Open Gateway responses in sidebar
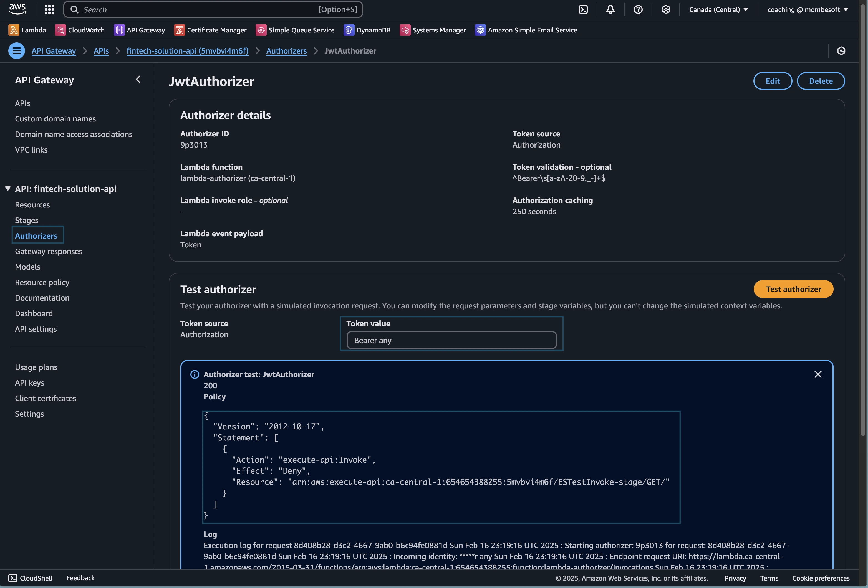The image size is (868, 588). tap(49, 251)
